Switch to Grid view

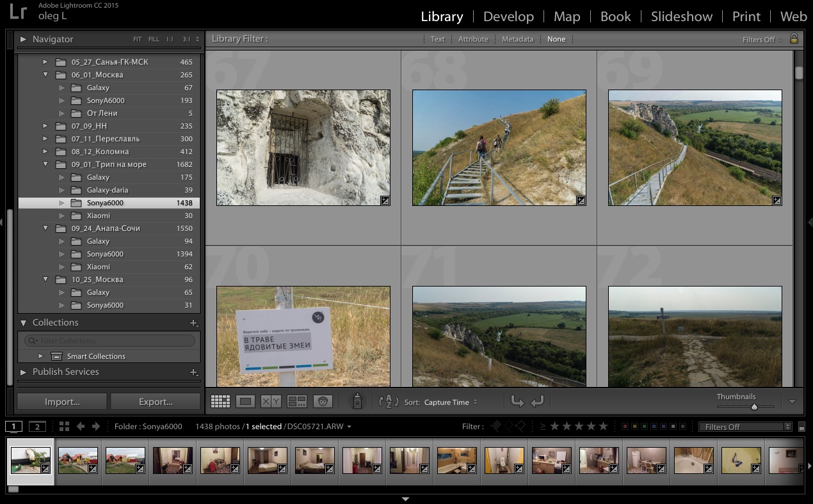(220, 402)
